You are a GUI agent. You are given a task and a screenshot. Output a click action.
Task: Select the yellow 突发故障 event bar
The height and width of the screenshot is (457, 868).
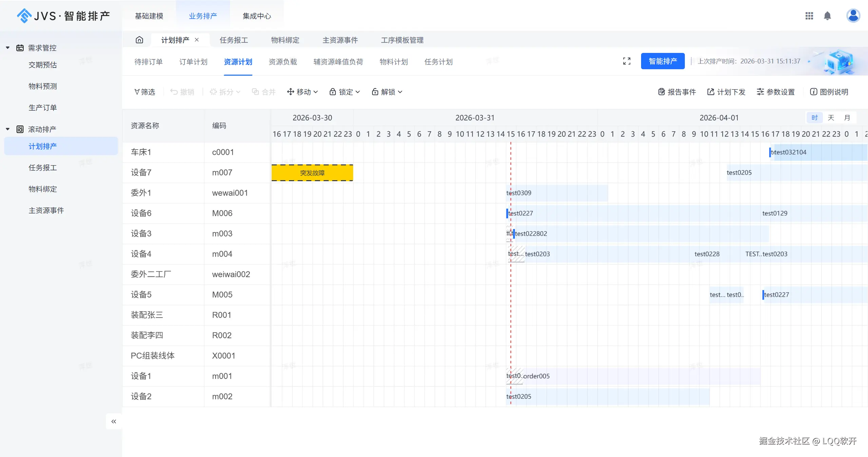point(312,173)
